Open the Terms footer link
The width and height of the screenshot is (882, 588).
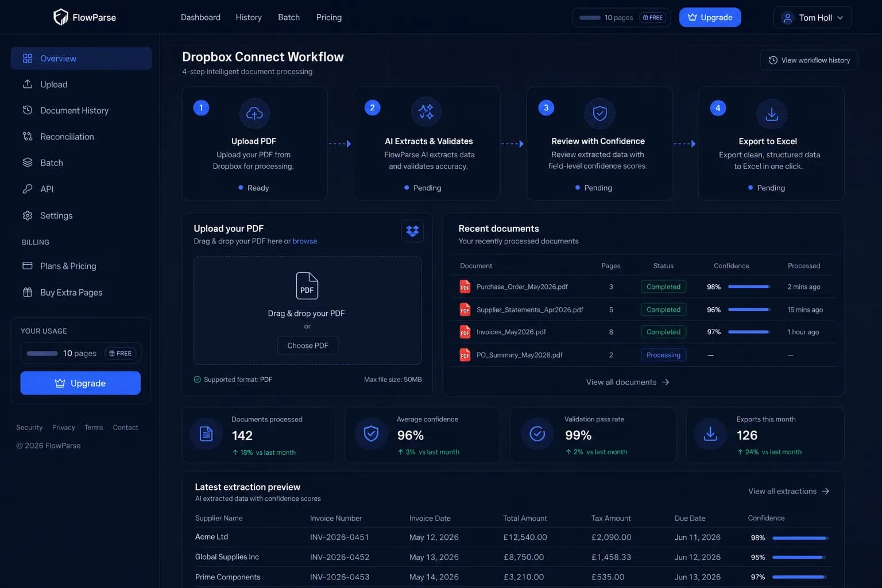pyautogui.click(x=94, y=427)
